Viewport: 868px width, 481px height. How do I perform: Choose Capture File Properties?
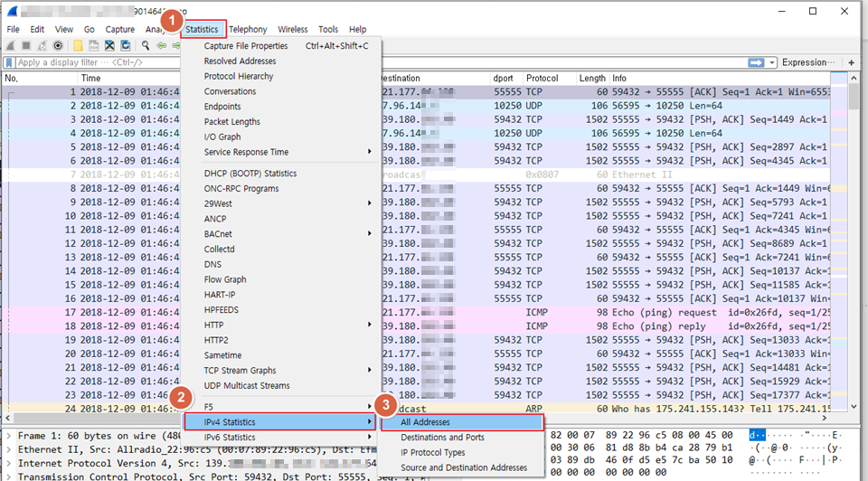281,46
